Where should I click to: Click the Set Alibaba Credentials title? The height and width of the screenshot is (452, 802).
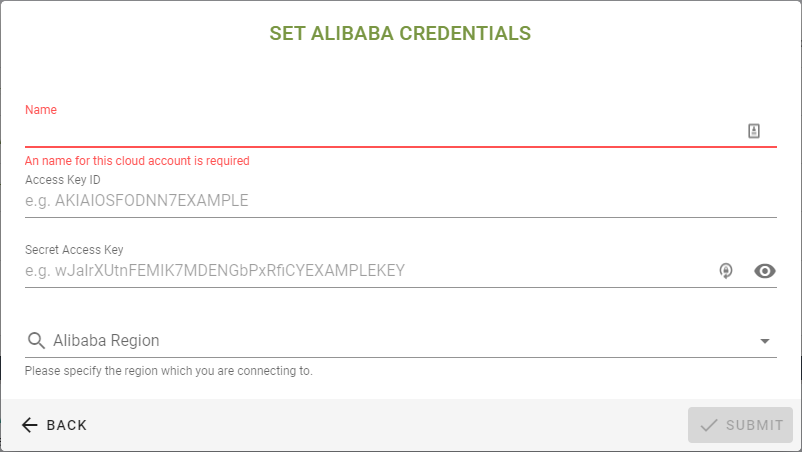coord(400,34)
